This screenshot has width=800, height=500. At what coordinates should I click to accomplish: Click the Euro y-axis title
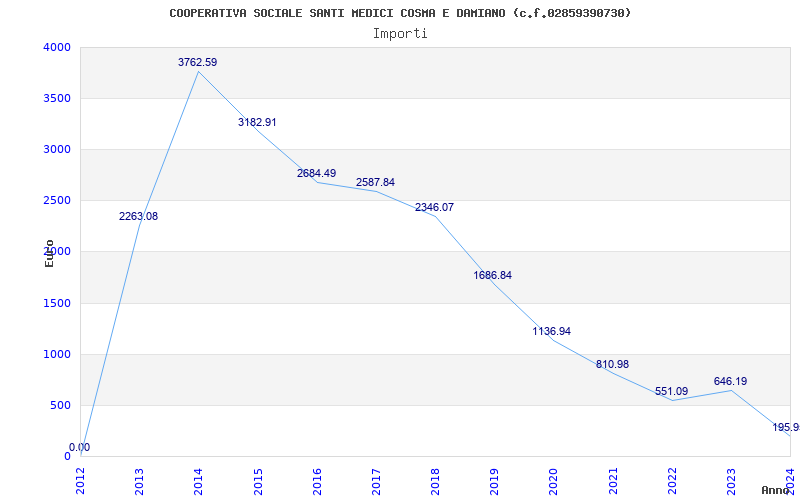pyautogui.click(x=49, y=254)
